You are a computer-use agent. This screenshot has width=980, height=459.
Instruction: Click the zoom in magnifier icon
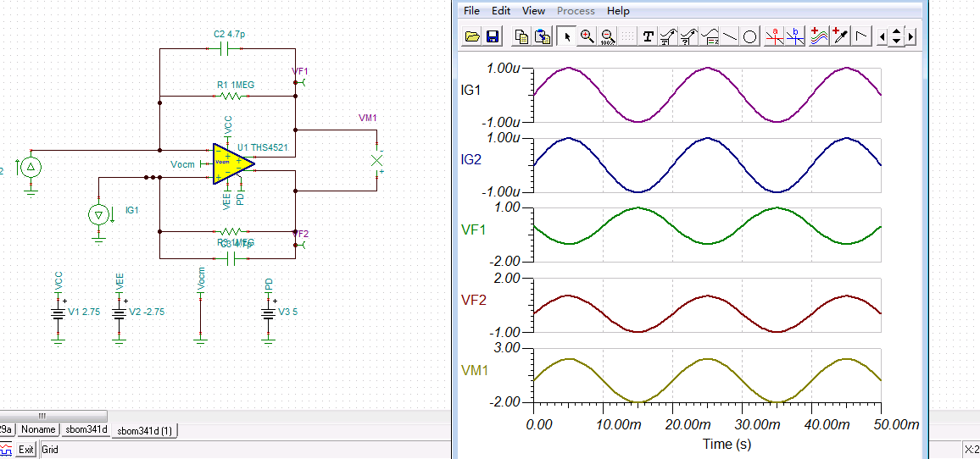[587, 36]
